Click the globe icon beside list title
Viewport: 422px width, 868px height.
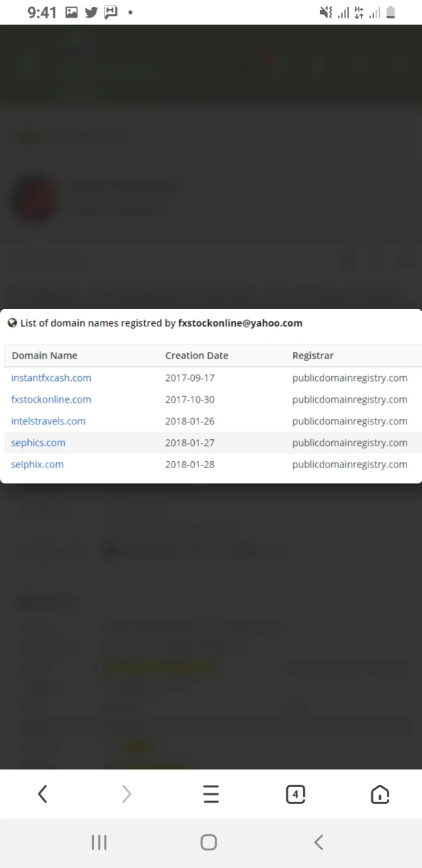coord(12,323)
